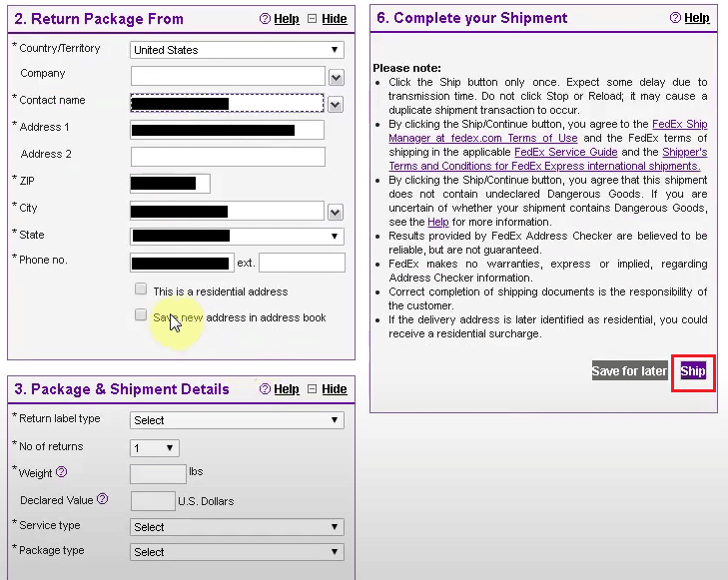This screenshot has width=728, height=580.
Task: Click the Weight lbs input field
Action: click(159, 474)
